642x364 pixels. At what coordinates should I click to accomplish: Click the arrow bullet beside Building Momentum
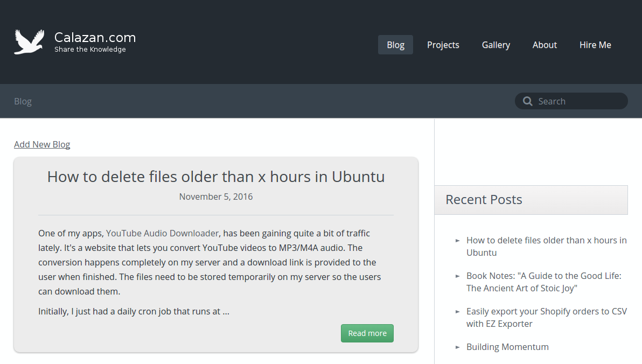pos(458,347)
